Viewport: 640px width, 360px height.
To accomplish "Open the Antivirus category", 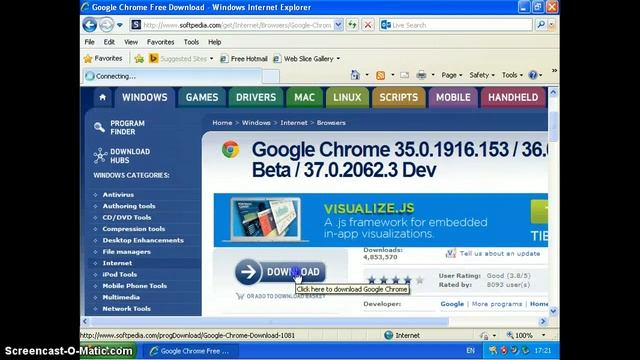I will click(118, 195).
